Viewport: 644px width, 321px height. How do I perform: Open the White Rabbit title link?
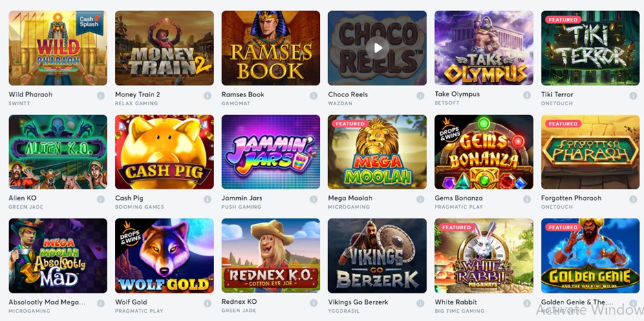(x=455, y=302)
